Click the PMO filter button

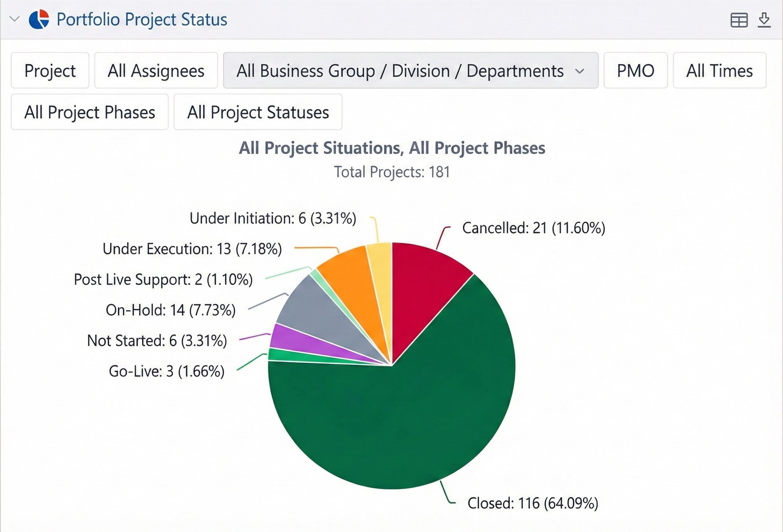pyautogui.click(x=636, y=71)
